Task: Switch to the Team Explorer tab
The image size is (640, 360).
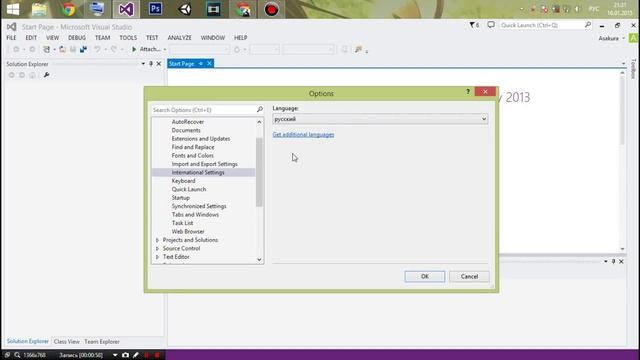Action: click(102, 342)
